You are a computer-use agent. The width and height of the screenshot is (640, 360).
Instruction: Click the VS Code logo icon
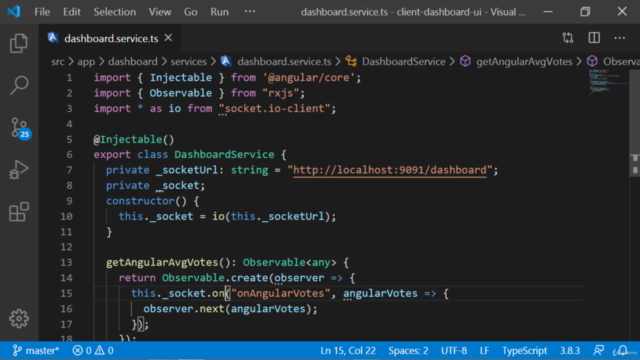[13, 11]
